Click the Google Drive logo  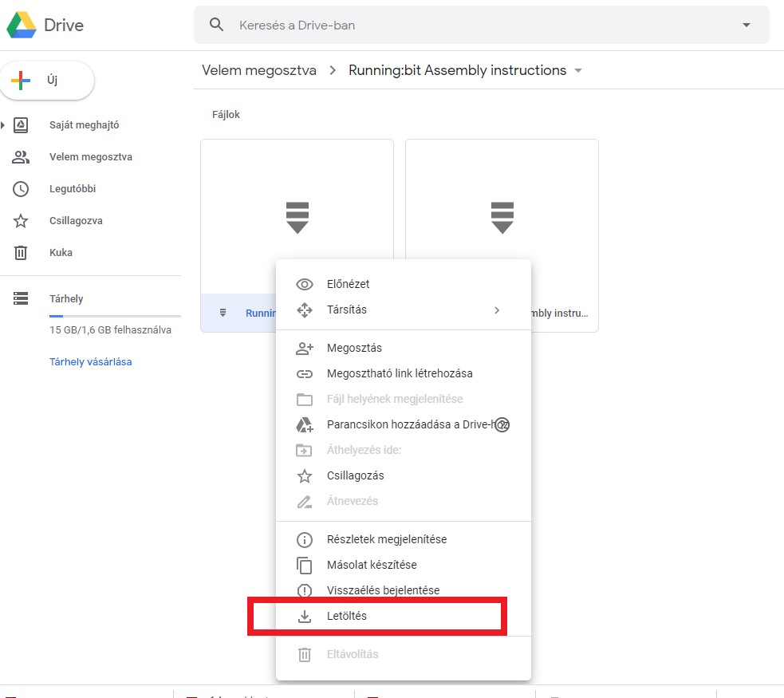pyautogui.click(x=22, y=25)
